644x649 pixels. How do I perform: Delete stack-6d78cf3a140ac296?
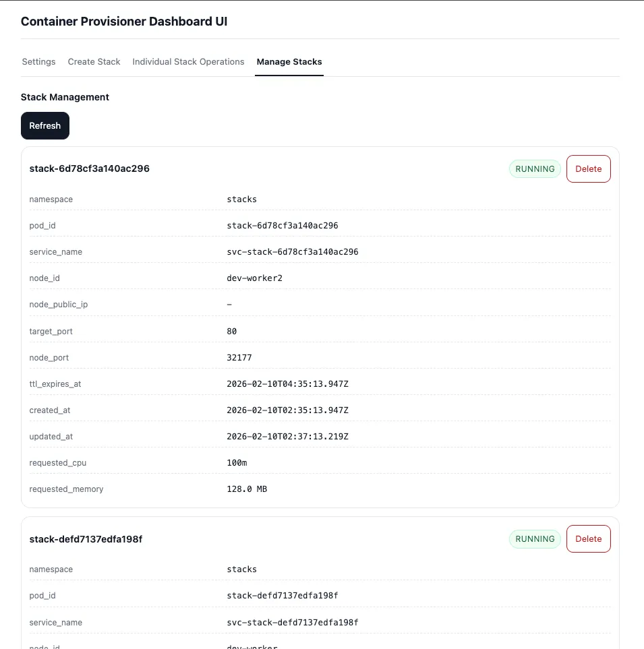click(588, 168)
